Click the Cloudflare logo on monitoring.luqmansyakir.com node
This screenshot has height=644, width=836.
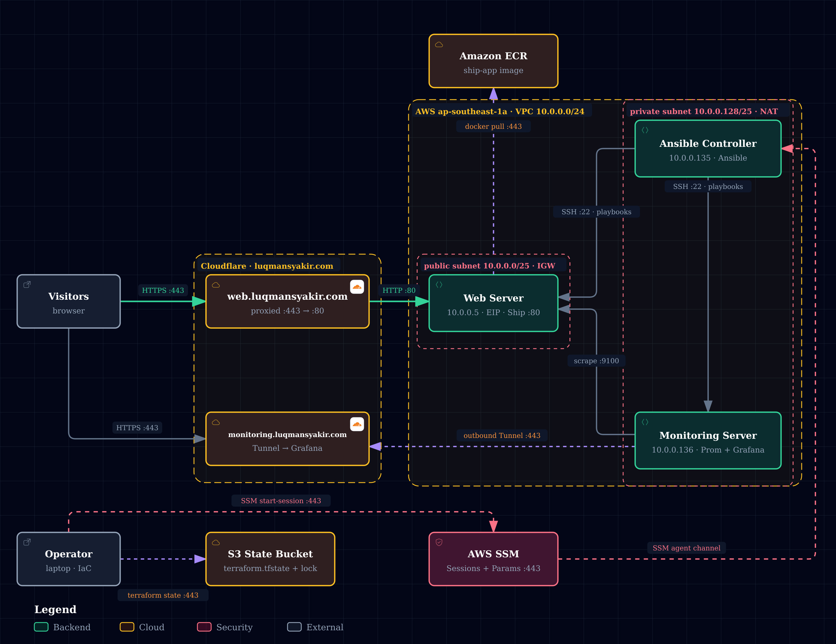click(x=357, y=424)
